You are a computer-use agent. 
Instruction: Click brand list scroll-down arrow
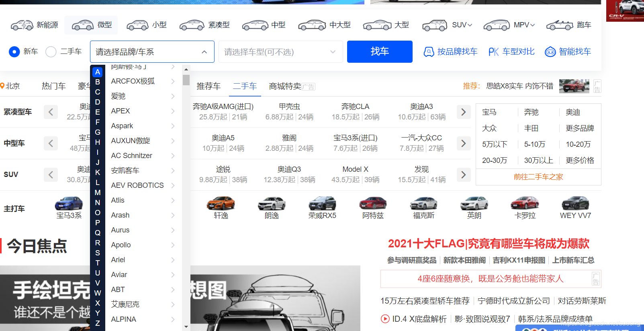[186, 327]
